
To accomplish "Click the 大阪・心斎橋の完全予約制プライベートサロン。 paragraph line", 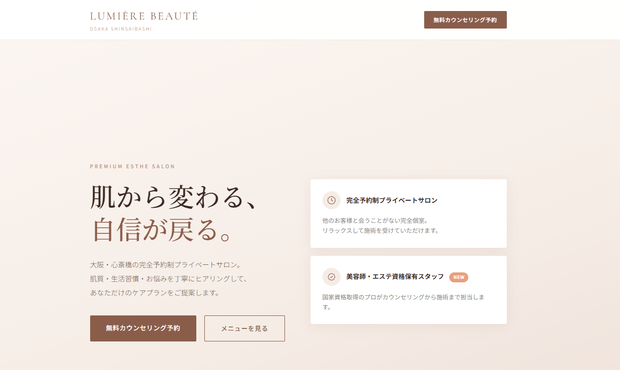I will pos(166,264).
